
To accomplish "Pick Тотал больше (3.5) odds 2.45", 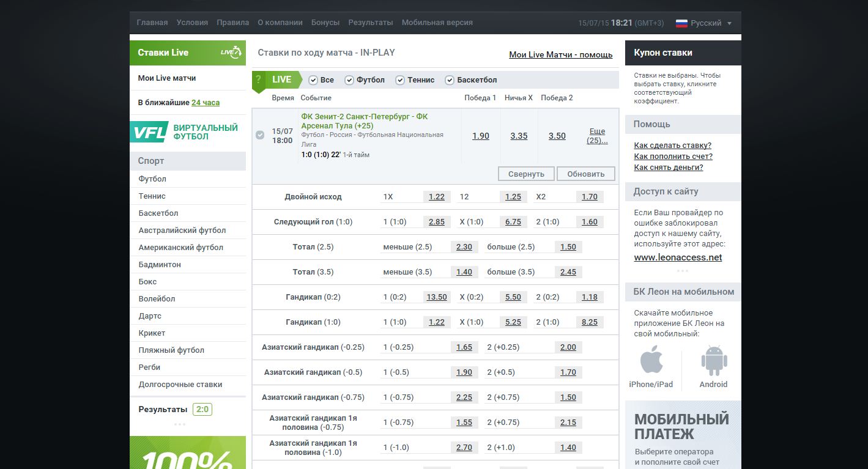I will [x=568, y=272].
